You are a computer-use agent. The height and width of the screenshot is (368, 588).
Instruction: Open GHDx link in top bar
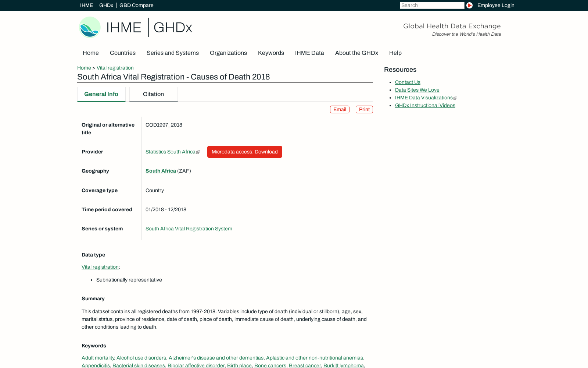[106, 5]
